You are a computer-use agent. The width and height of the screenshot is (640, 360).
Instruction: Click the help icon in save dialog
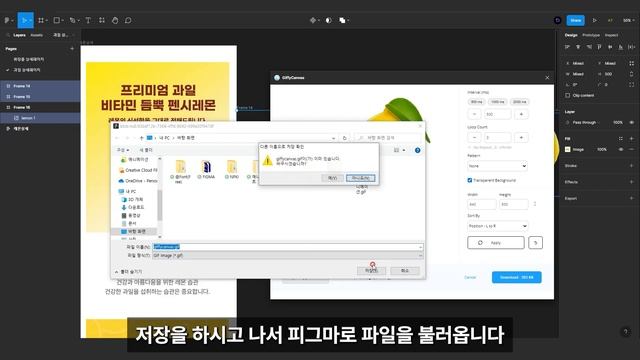(x=417, y=150)
